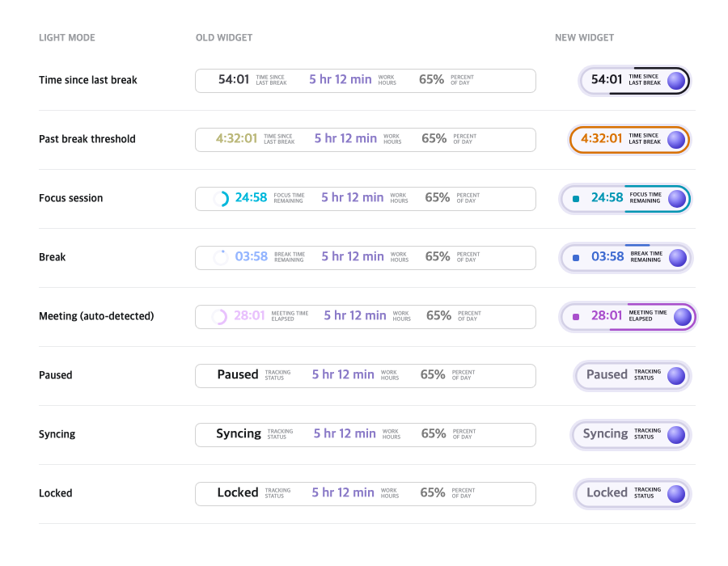Click the "Meeting (auto-detected)" row label

coord(96,316)
